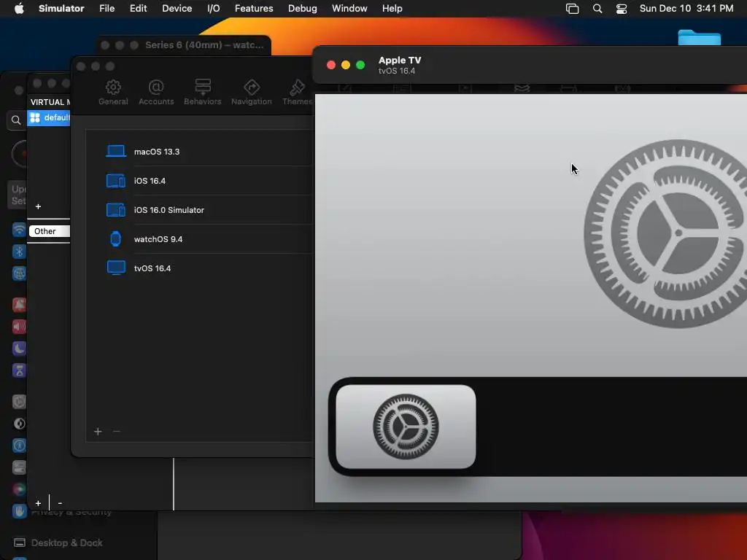The height and width of the screenshot is (560, 747).
Task: Open the Features menu
Action: (x=254, y=9)
